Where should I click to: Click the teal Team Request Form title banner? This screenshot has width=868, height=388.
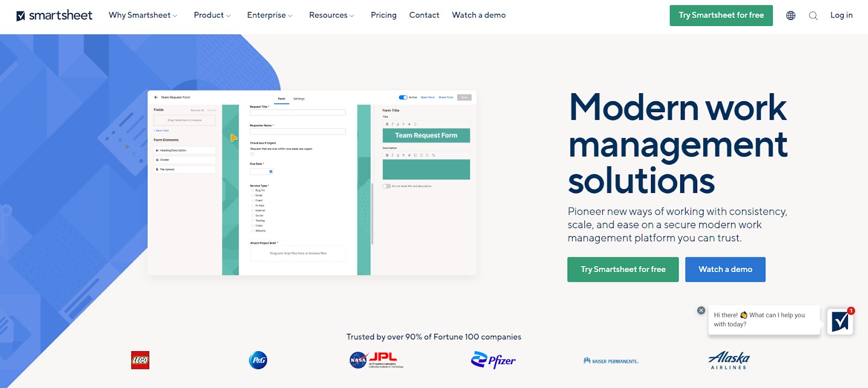[426, 135]
